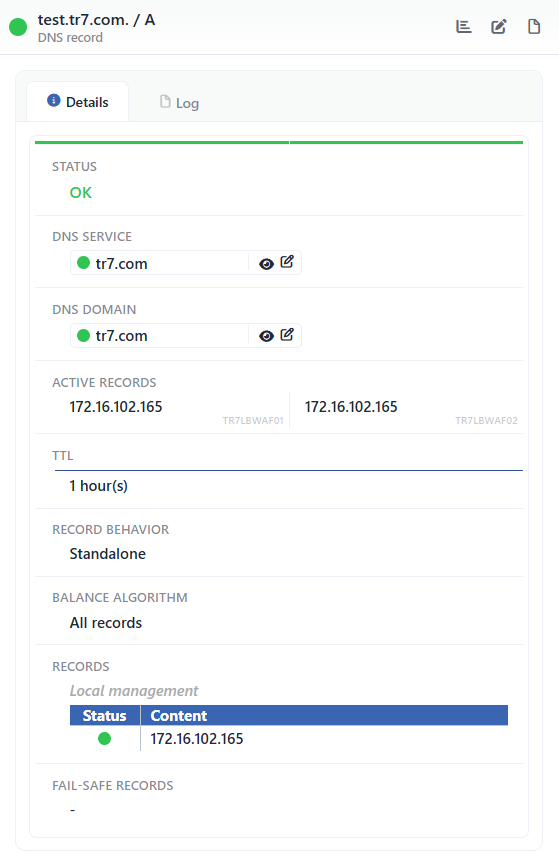Click the TTL value 1 hour(s)
This screenshot has height=853, width=559.
[98, 486]
